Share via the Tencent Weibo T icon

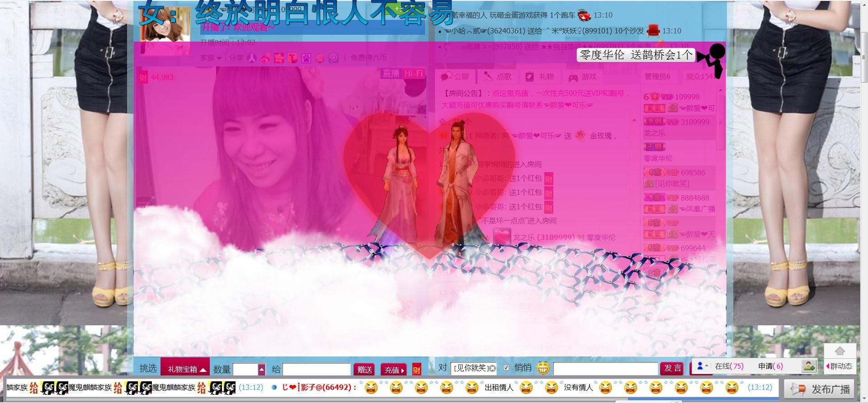pos(292,58)
